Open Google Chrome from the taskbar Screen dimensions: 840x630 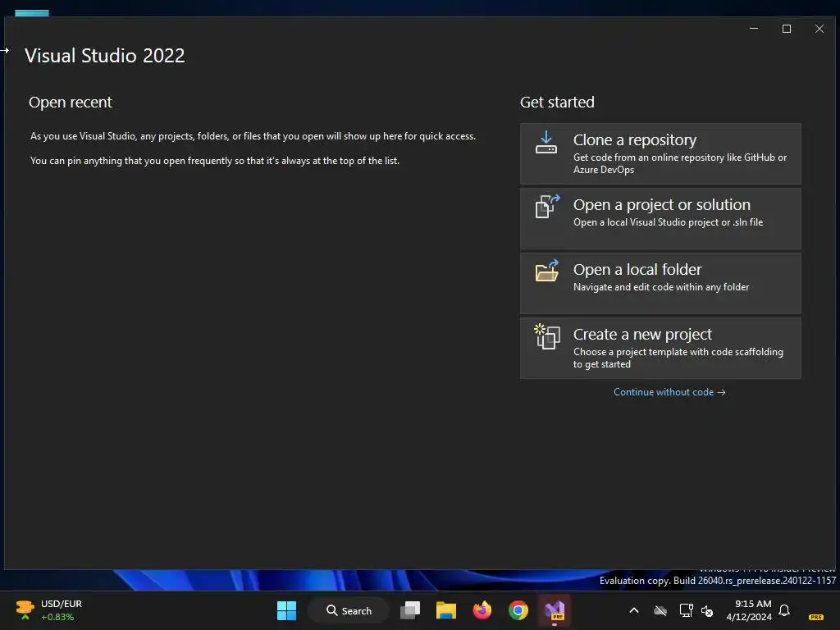pyautogui.click(x=518, y=610)
